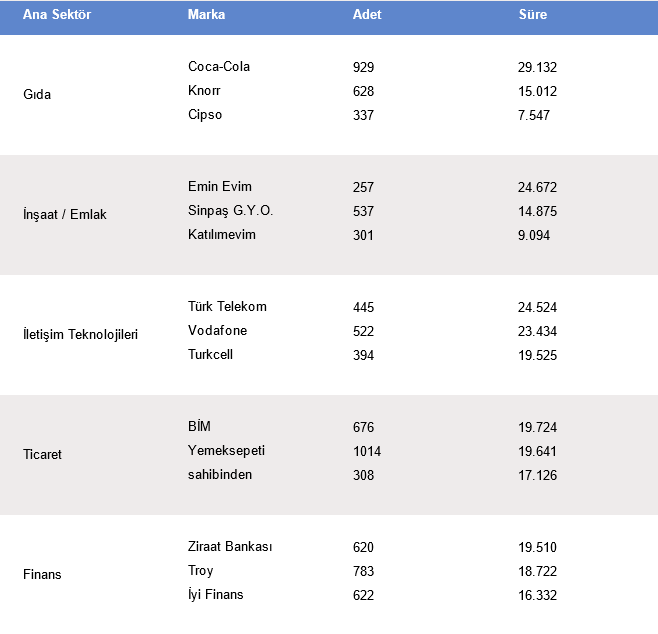Select the Yemeksepeti brand entry

coord(226,451)
